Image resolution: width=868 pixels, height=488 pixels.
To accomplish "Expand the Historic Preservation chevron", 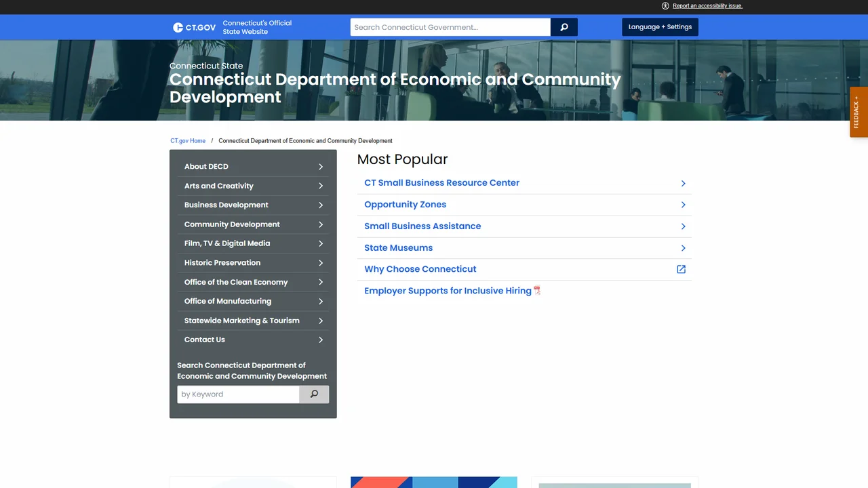I will click(321, 263).
